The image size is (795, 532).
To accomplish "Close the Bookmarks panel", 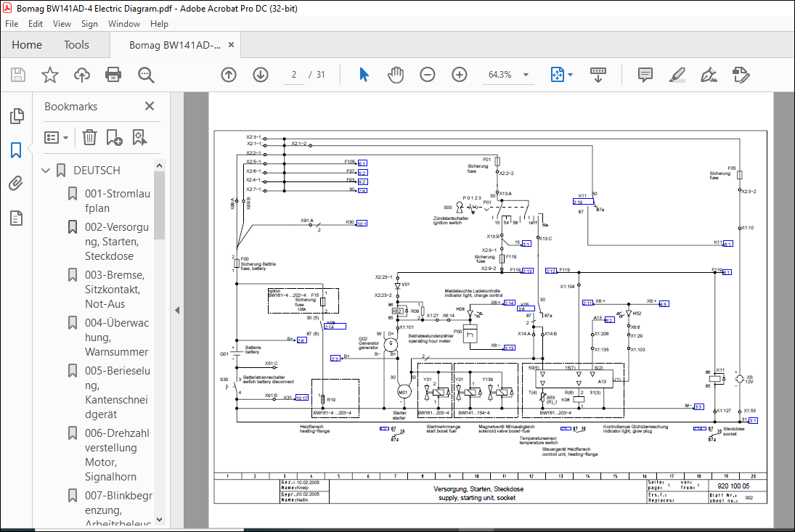I will pos(149,106).
